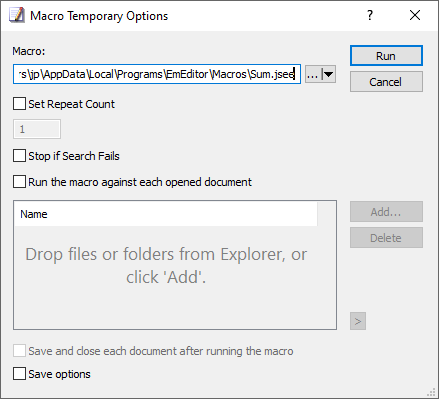Open the help question mark button
The width and height of the screenshot is (439, 399).
tap(370, 15)
